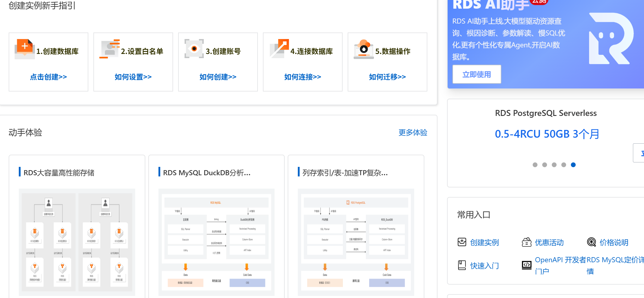Select the fourth carousel dot
Image resolution: width=644 pixels, height=298 pixels.
coord(564,165)
